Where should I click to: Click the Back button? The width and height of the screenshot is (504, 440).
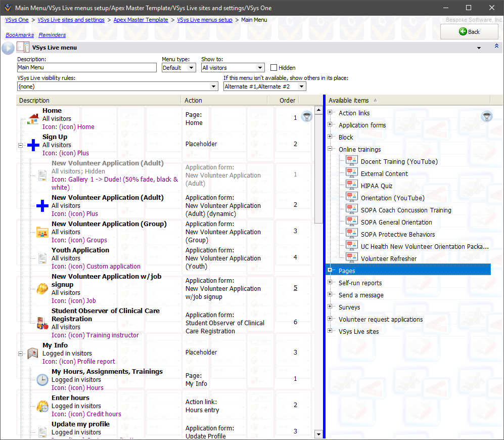point(469,31)
